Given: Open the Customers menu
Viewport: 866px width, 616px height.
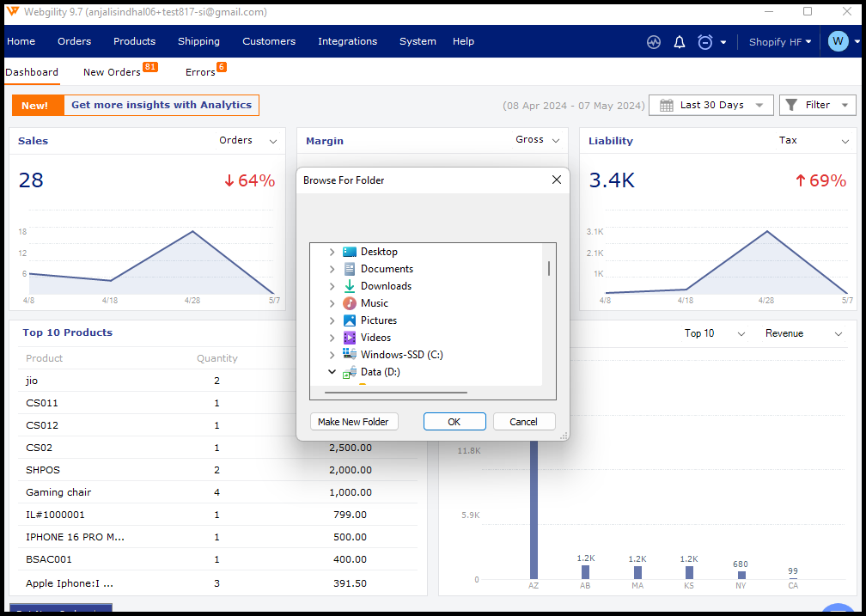Looking at the screenshot, I should point(269,41).
